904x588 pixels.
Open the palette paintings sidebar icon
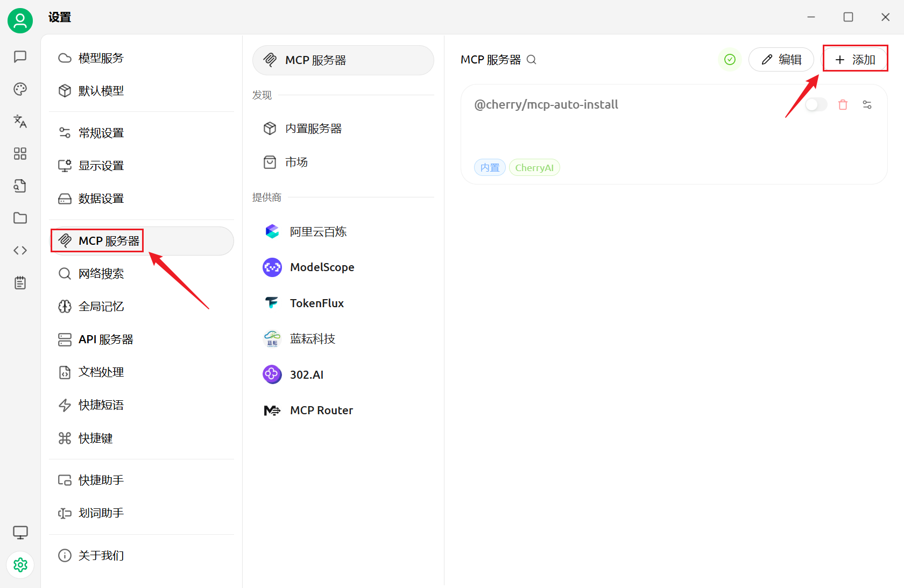click(20, 89)
